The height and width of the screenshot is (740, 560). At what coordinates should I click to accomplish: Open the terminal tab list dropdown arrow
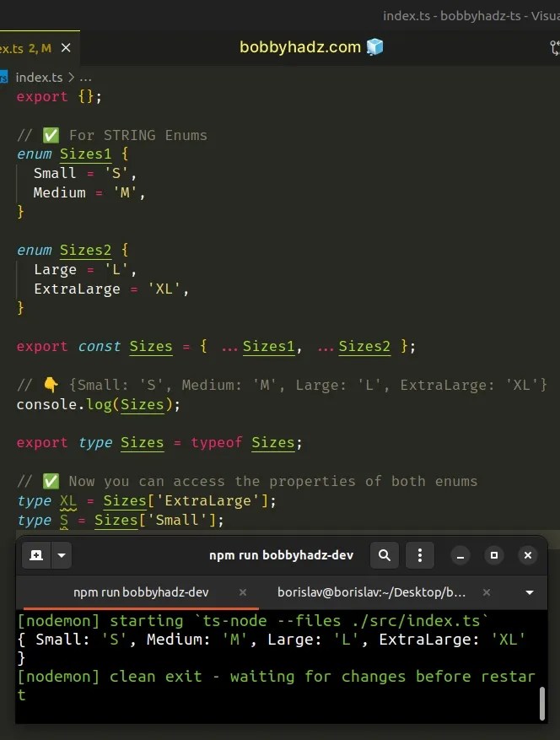click(530, 592)
